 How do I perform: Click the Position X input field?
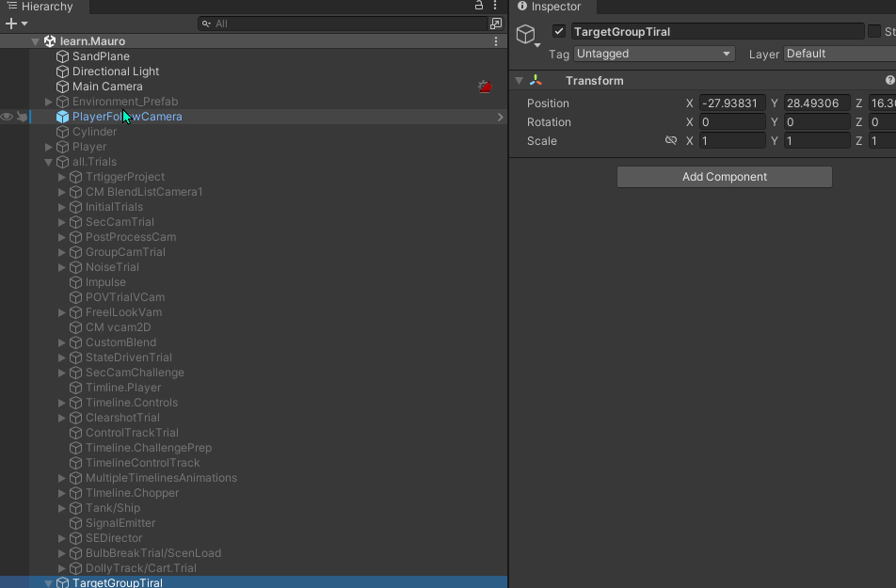(x=732, y=103)
